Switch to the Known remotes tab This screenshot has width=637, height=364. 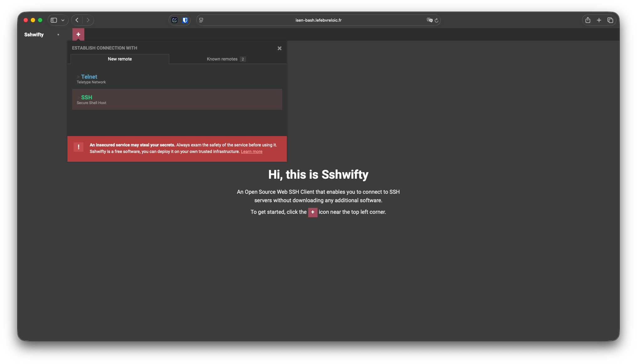pyautogui.click(x=226, y=59)
